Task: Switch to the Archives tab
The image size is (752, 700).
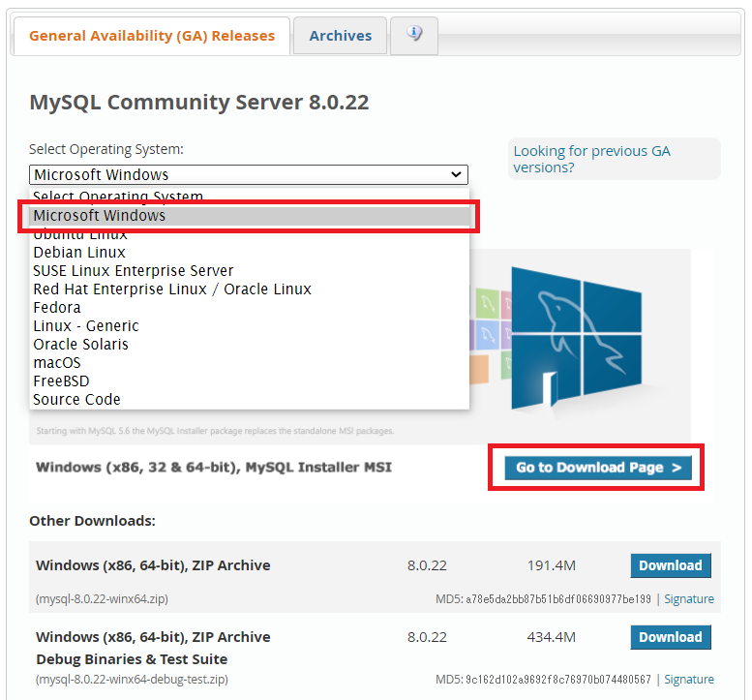Action: (340, 36)
